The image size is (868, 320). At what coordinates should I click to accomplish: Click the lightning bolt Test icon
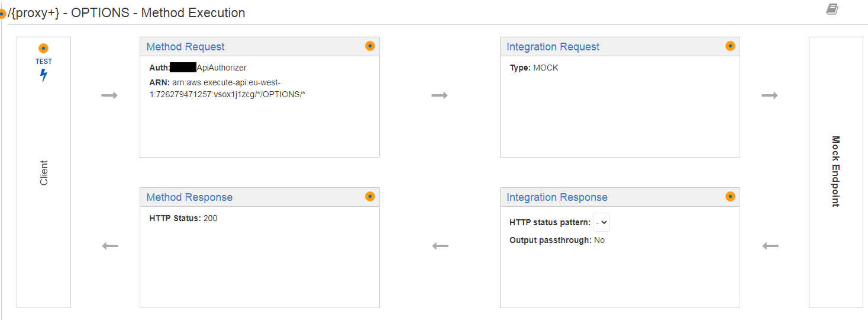click(x=43, y=75)
